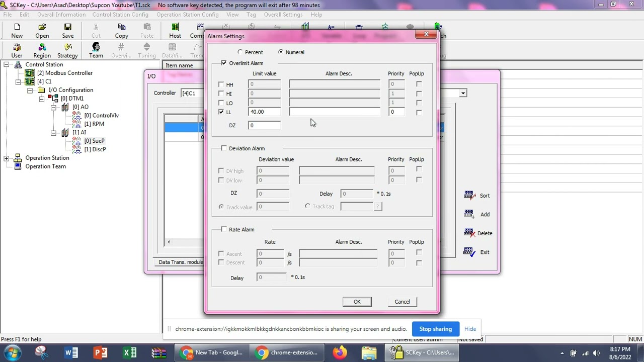Click the Windows Start button
The image size is (644, 362).
pos(12,353)
